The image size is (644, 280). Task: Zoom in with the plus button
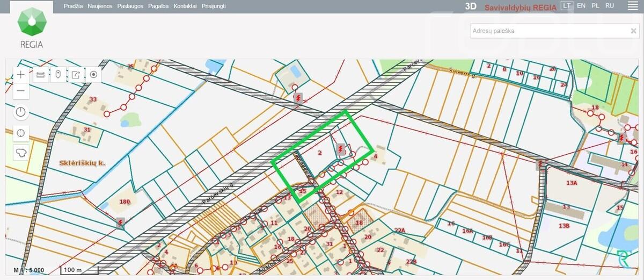tap(21, 75)
